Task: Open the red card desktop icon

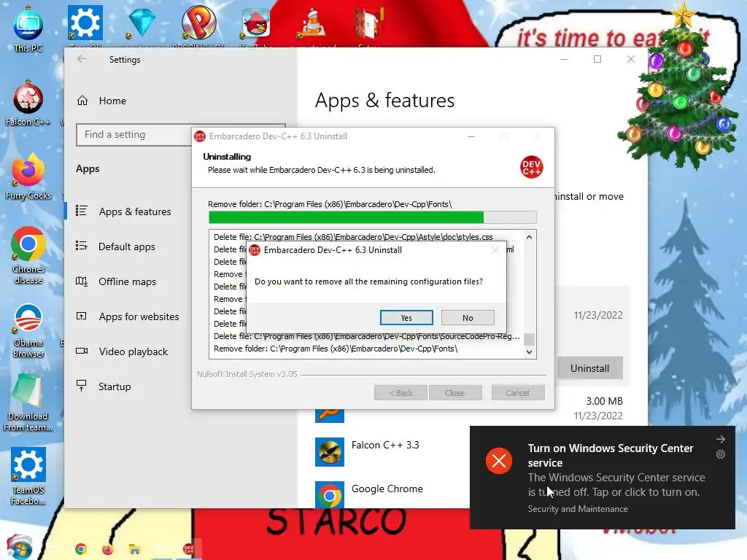Action: pyautogui.click(x=369, y=23)
